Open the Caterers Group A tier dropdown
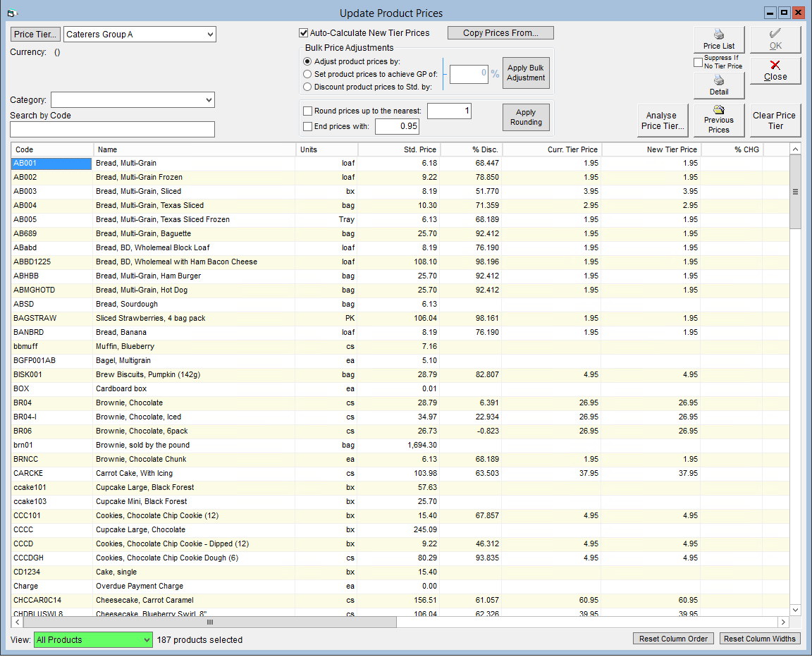812x657 pixels. [x=210, y=35]
